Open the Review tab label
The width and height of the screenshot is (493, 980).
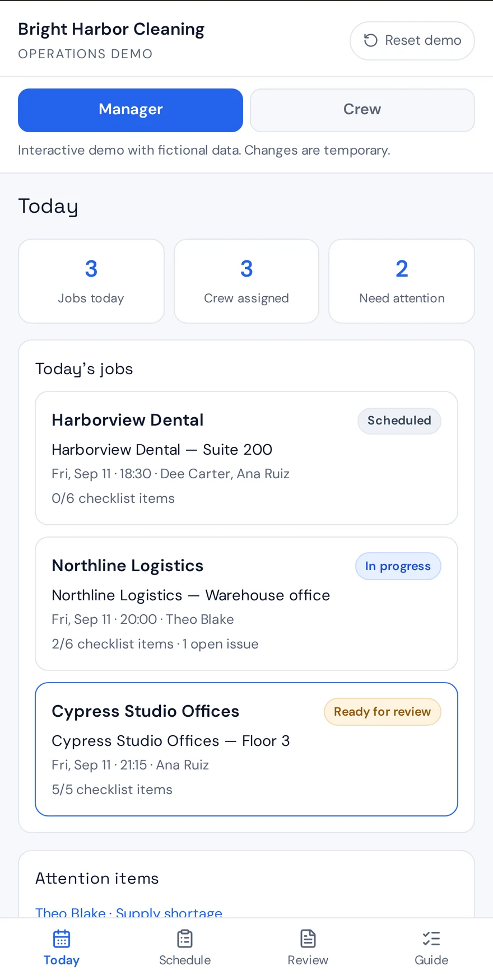point(308,960)
